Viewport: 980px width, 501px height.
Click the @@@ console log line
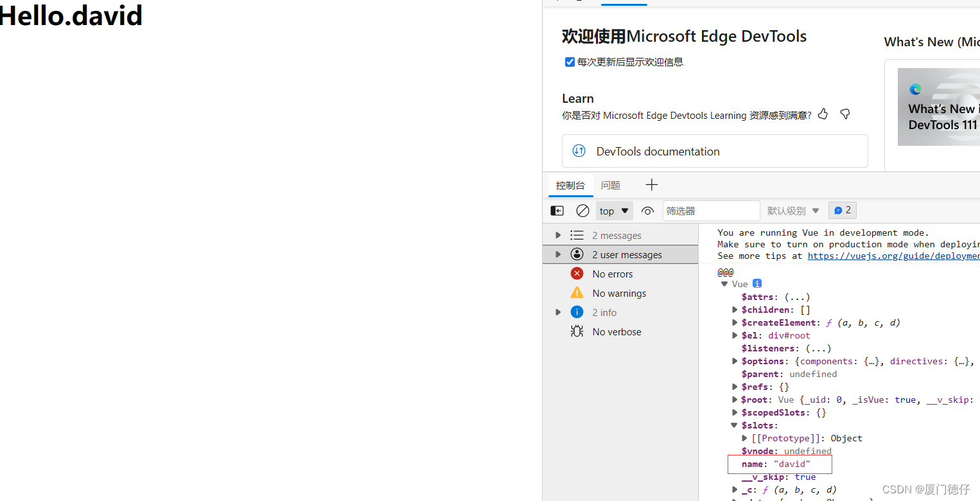coord(726,272)
